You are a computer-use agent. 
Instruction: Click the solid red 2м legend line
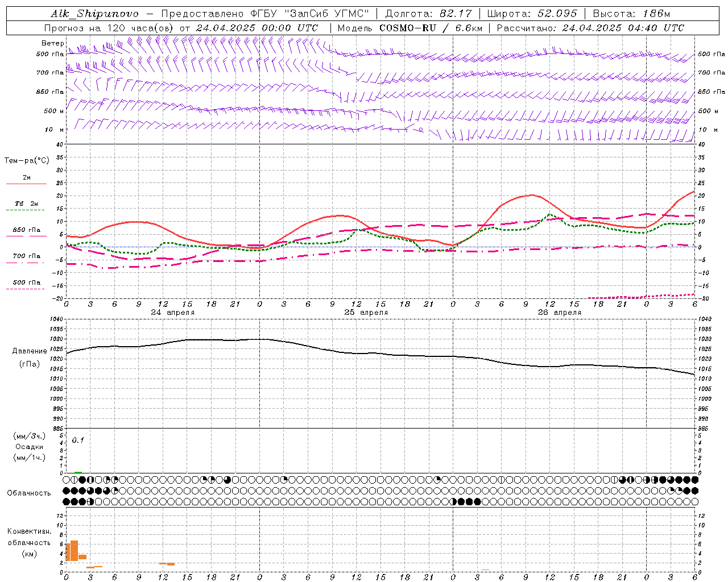(26, 184)
